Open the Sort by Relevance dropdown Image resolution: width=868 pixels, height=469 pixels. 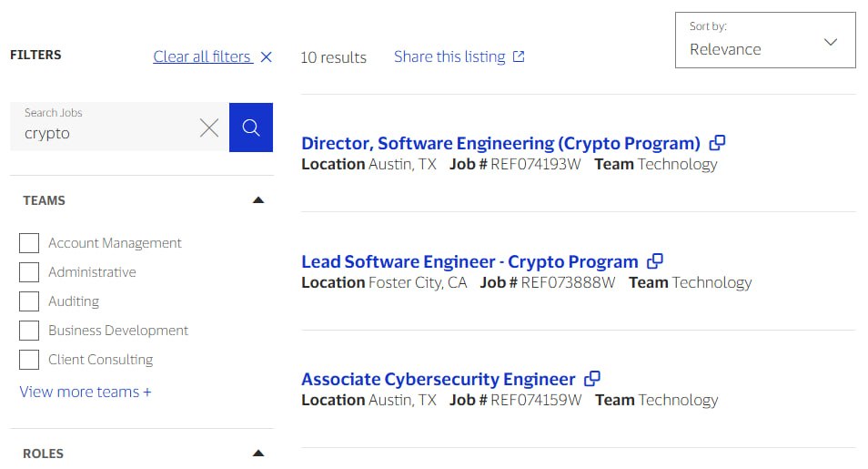(765, 41)
